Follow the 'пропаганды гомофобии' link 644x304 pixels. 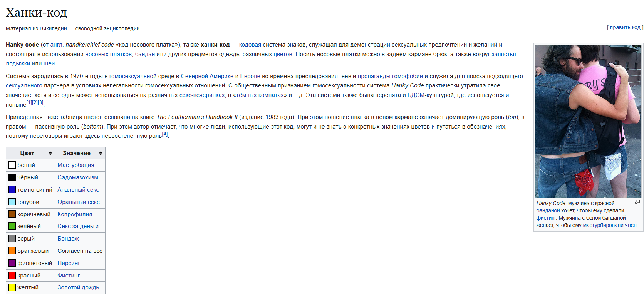[390, 76]
